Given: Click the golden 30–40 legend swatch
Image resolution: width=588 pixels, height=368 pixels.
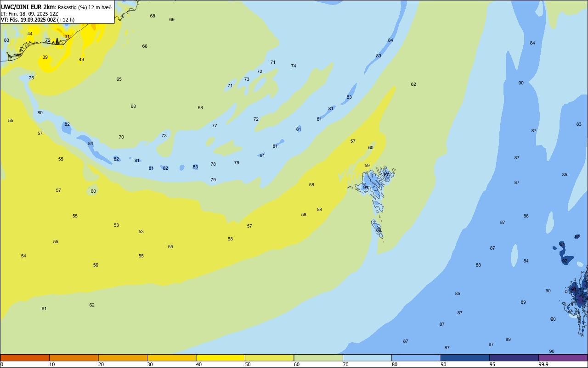Looking at the screenshot, I should coord(171,357).
